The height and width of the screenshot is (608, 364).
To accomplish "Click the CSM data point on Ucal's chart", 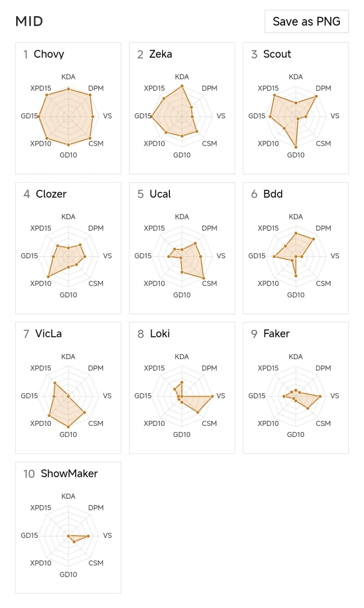I will [204, 278].
